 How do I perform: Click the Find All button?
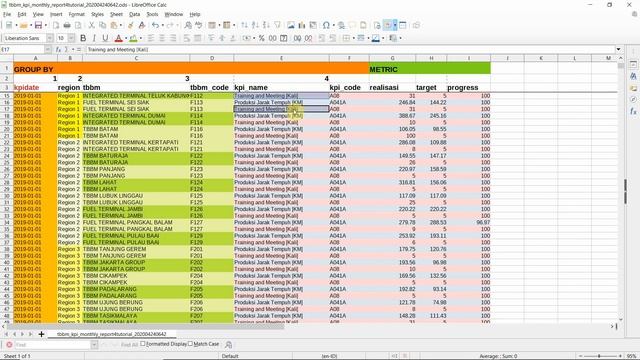(x=129, y=345)
